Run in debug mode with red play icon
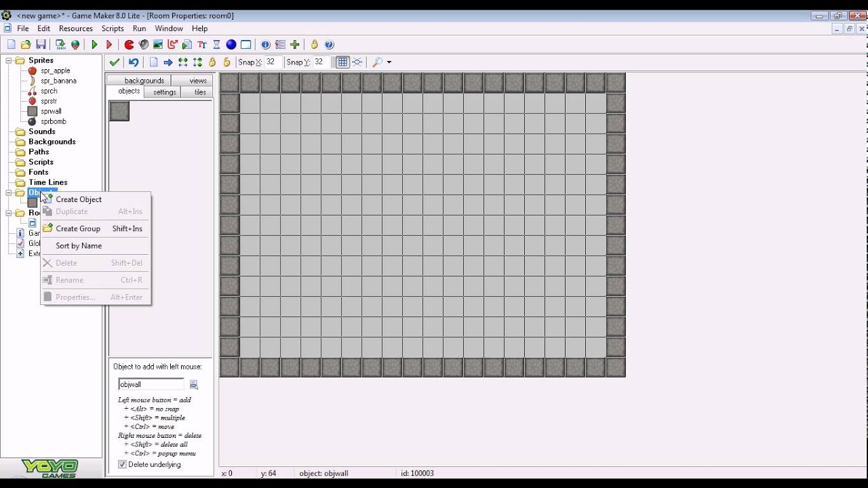 tap(109, 45)
